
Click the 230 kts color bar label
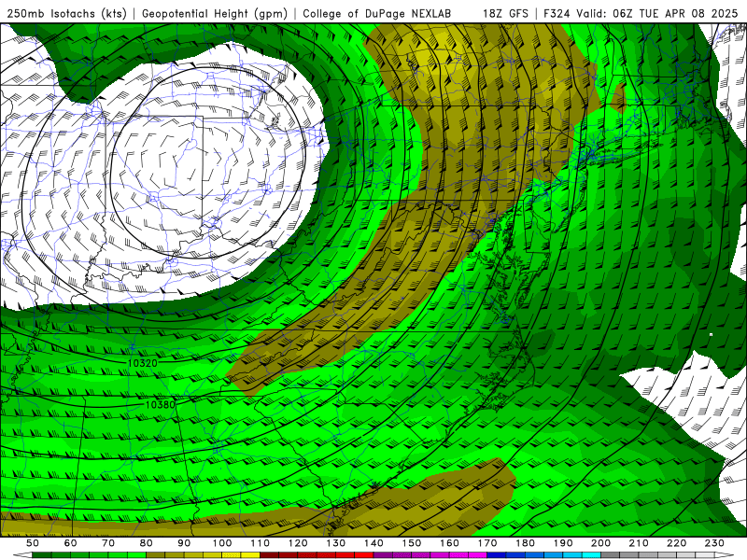point(714,543)
